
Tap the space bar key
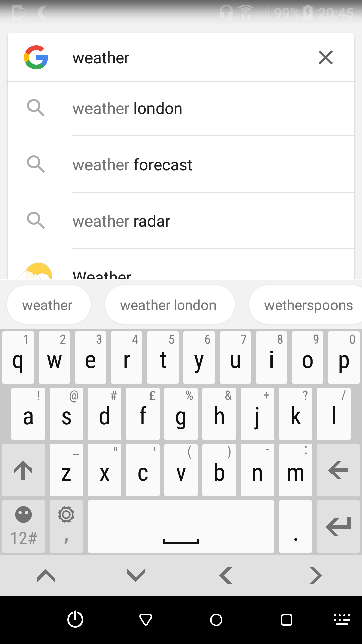[181, 527]
